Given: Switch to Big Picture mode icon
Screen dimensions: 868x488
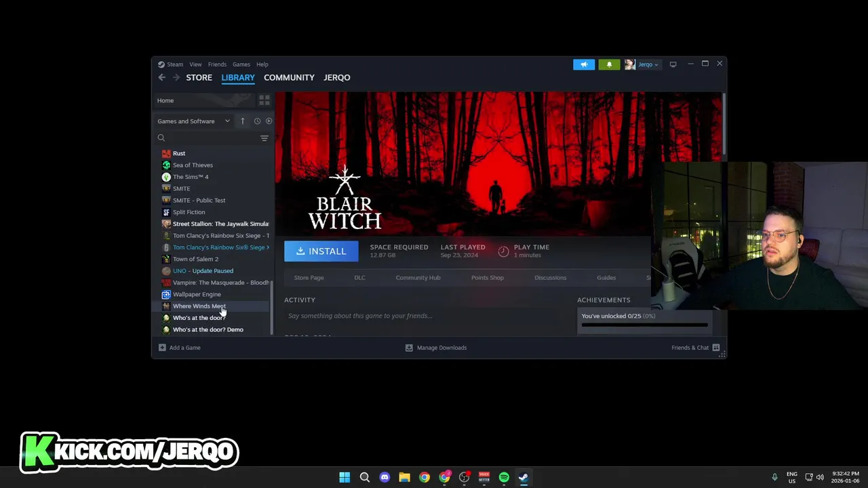Looking at the screenshot, I should pyautogui.click(x=673, y=64).
